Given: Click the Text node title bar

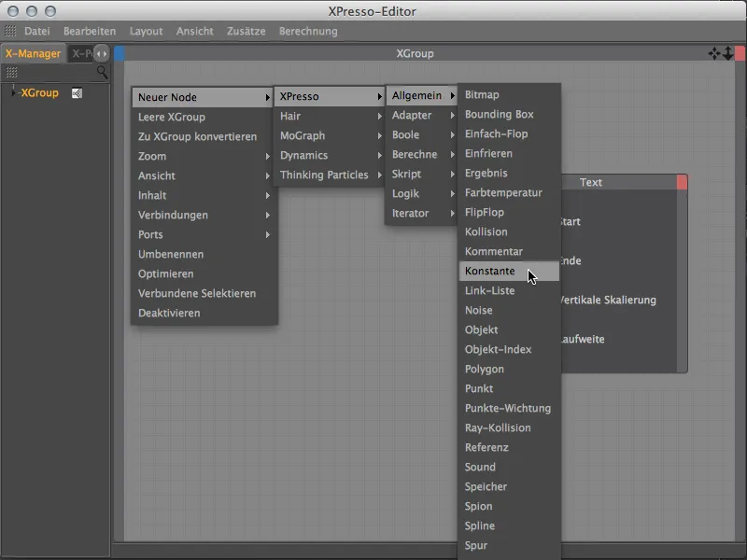Looking at the screenshot, I should tap(619, 182).
